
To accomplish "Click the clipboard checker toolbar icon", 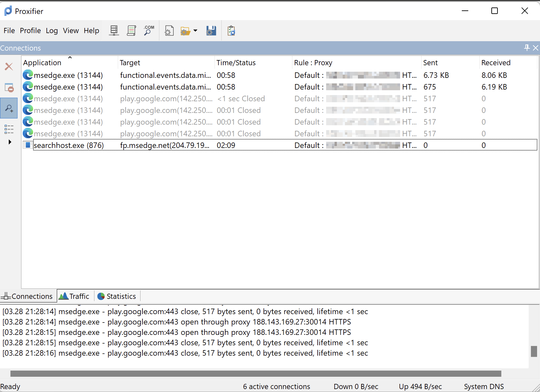I will (x=231, y=31).
